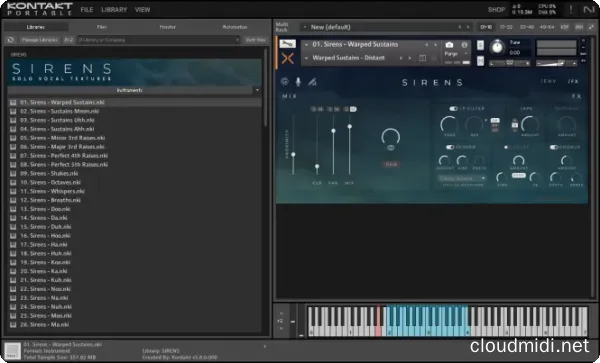Select rack page 33-48
This screenshot has height=363, width=600.
(x=527, y=27)
